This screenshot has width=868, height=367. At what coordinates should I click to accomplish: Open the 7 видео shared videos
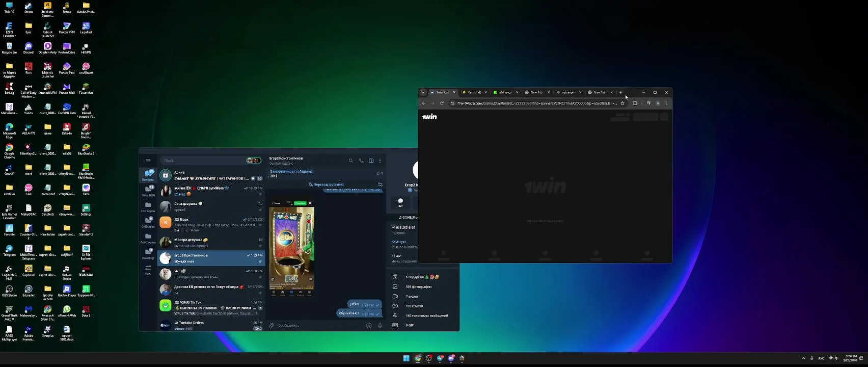(x=423, y=296)
